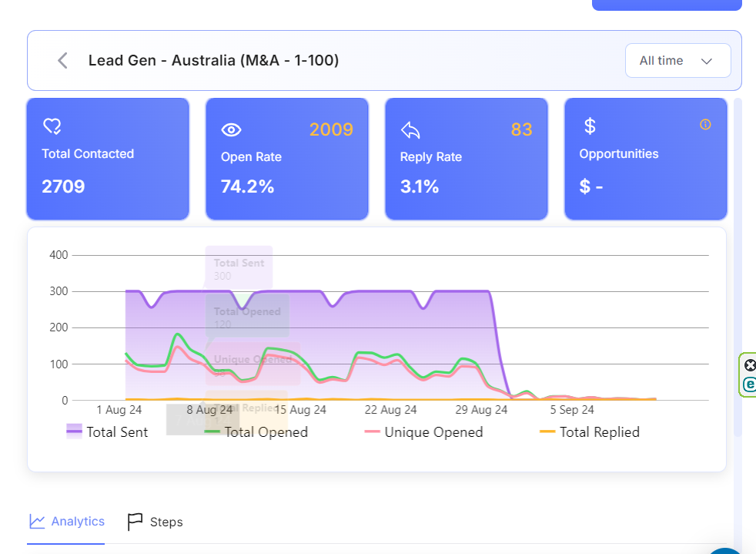The image size is (756, 554).
Task: Click the 300 y-axis label
Action: tap(59, 291)
